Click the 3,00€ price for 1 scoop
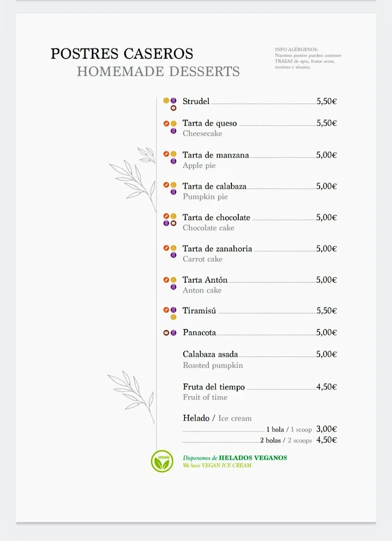This screenshot has width=392, height=541. [326, 430]
